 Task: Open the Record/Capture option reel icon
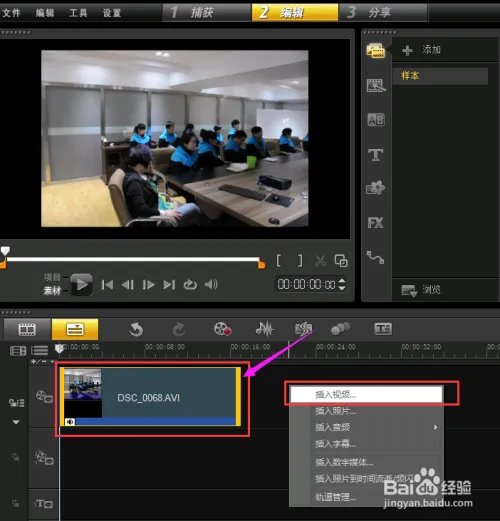coord(223,329)
